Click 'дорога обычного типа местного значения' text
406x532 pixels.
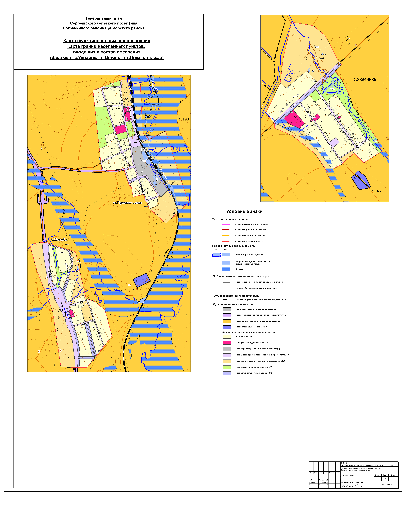click(256, 288)
